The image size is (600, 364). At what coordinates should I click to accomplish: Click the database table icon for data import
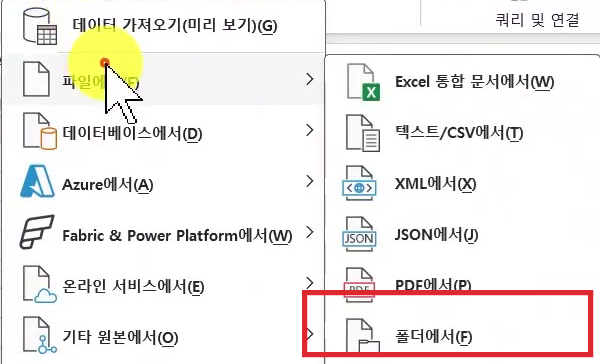click(39, 26)
